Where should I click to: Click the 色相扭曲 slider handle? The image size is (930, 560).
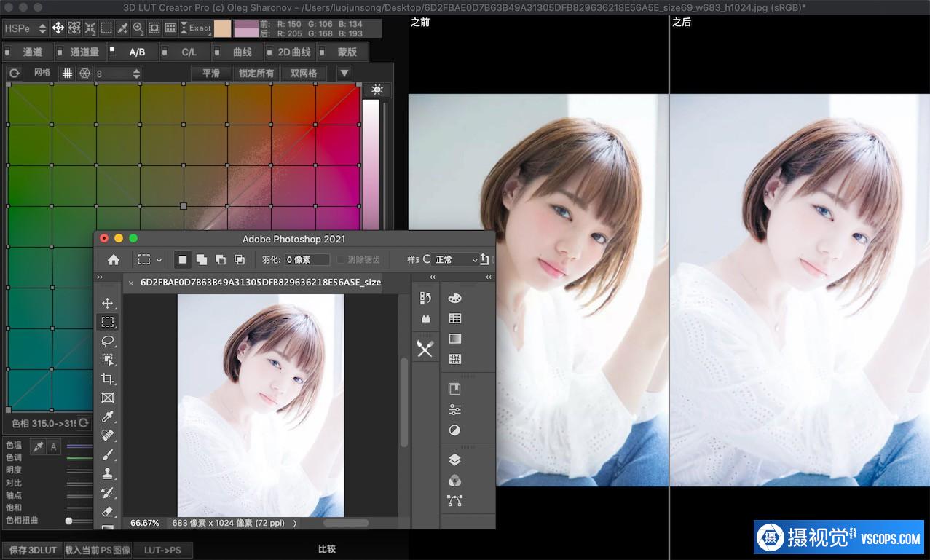point(68,521)
